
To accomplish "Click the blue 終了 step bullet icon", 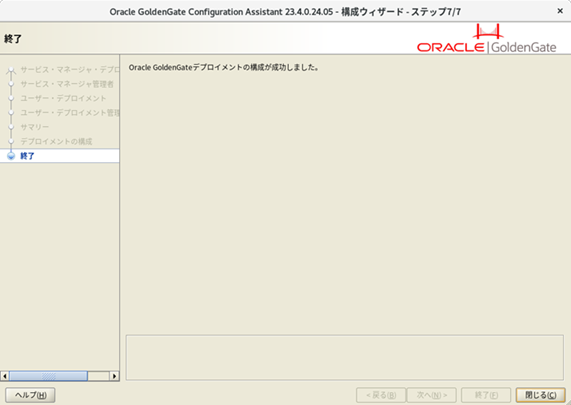I will coord(11,156).
